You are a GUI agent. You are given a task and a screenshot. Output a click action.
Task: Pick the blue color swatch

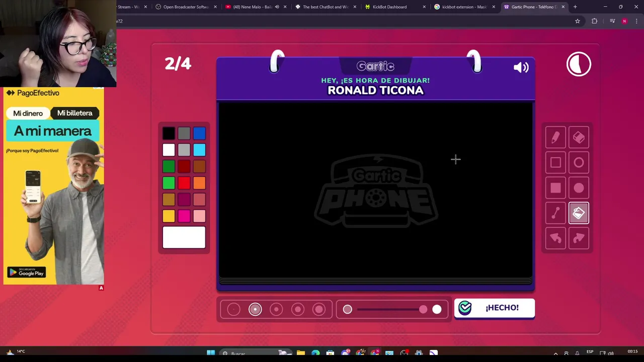(199, 133)
